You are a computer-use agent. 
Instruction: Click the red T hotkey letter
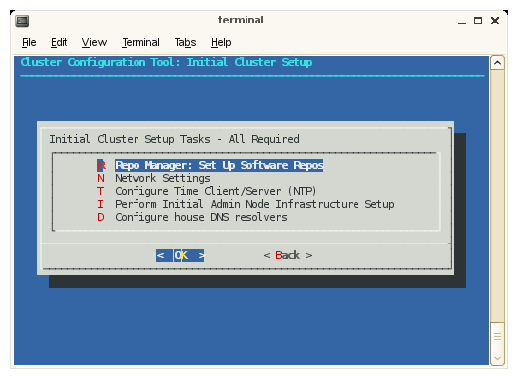pos(100,191)
